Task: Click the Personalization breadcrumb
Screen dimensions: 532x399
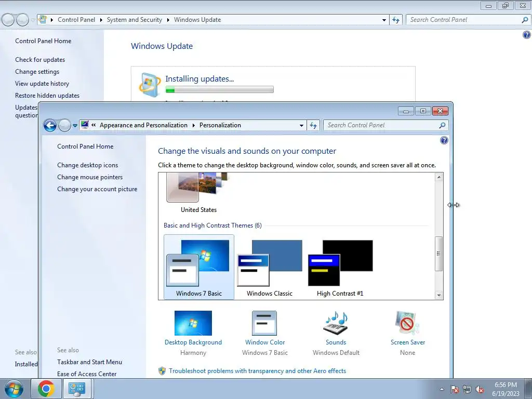Action: [220, 125]
